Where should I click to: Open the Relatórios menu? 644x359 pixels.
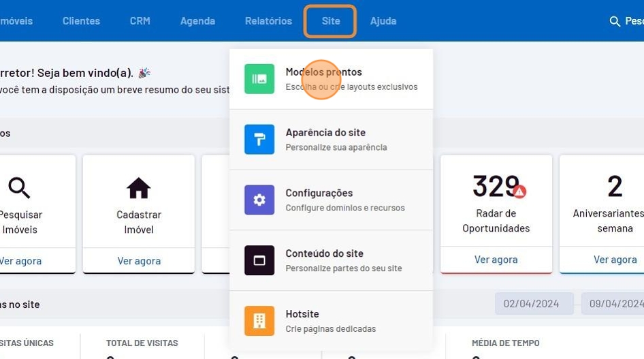[268, 21]
